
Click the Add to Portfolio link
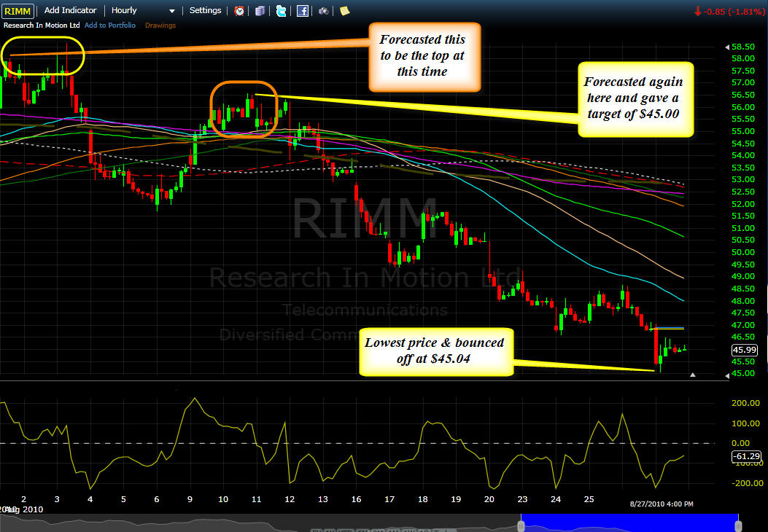coord(109,26)
